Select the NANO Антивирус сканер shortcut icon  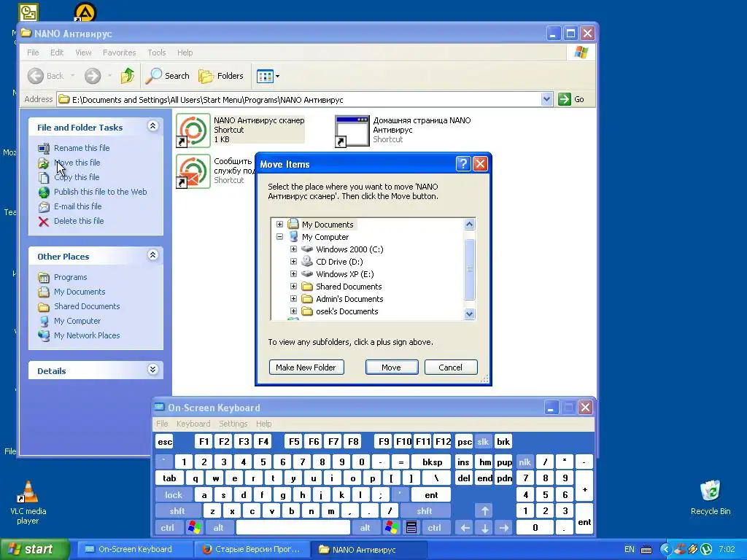(x=193, y=130)
